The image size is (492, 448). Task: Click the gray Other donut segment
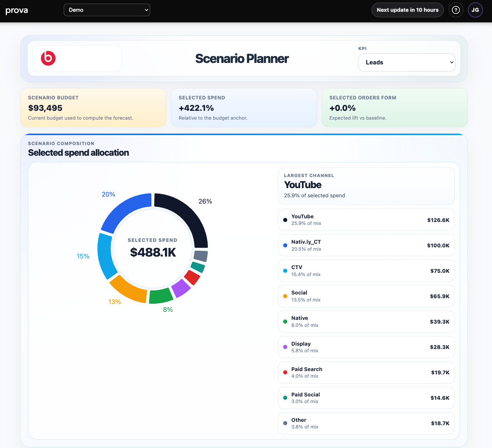click(201, 256)
